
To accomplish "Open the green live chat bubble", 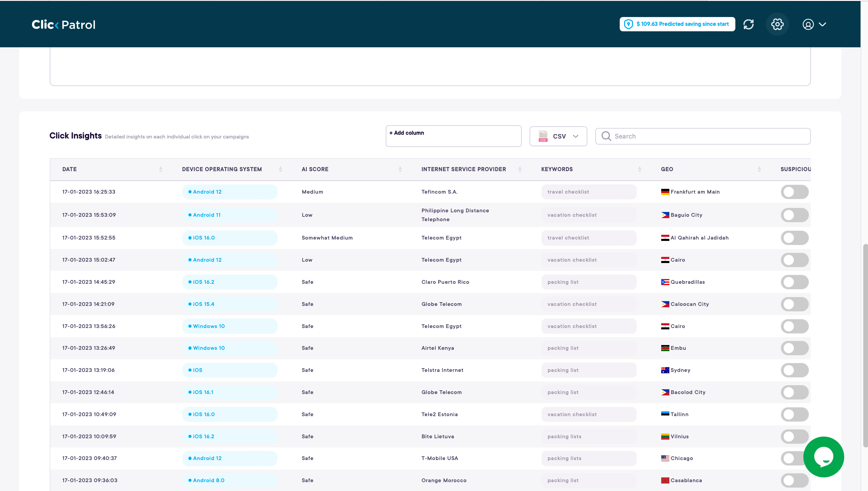I will coord(823,457).
